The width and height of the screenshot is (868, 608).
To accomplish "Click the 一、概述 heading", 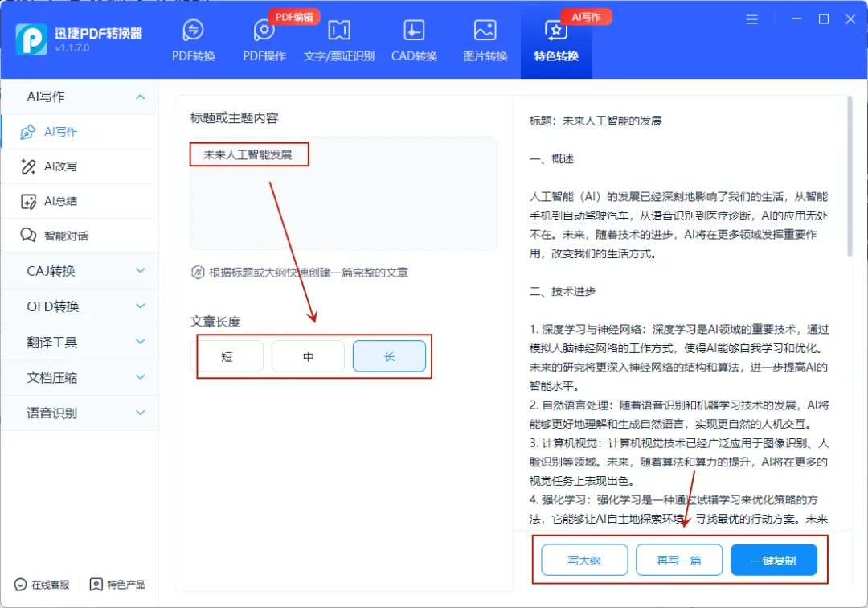I will [x=551, y=159].
